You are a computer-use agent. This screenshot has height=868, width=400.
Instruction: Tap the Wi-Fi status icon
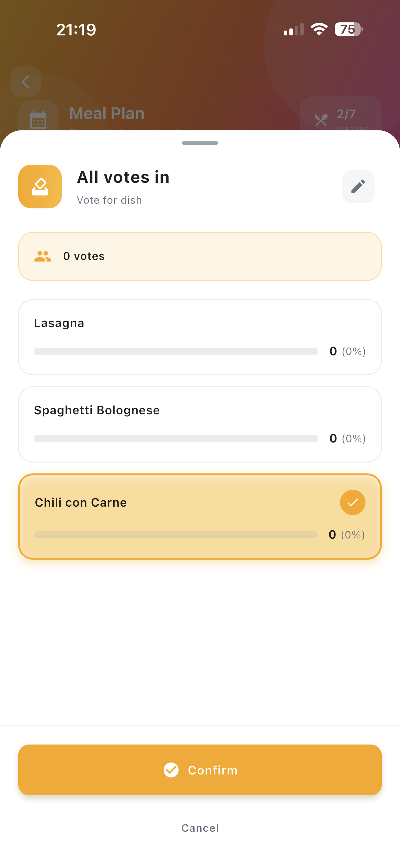pos(319,29)
